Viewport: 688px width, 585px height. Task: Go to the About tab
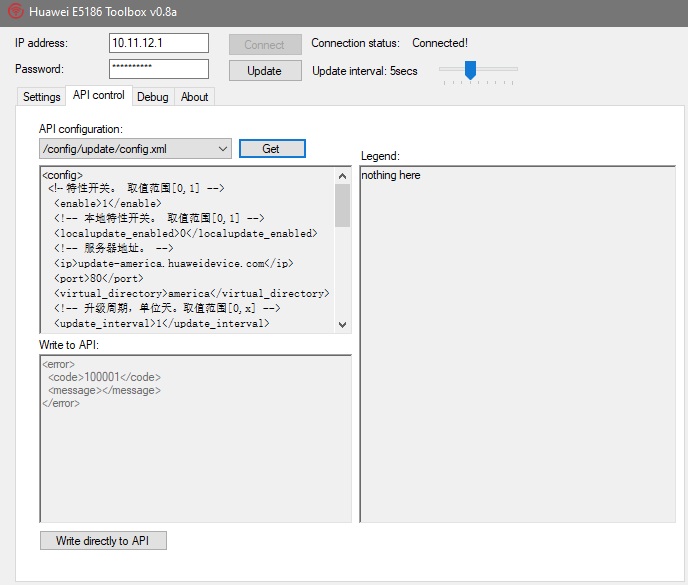pyautogui.click(x=194, y=97)
